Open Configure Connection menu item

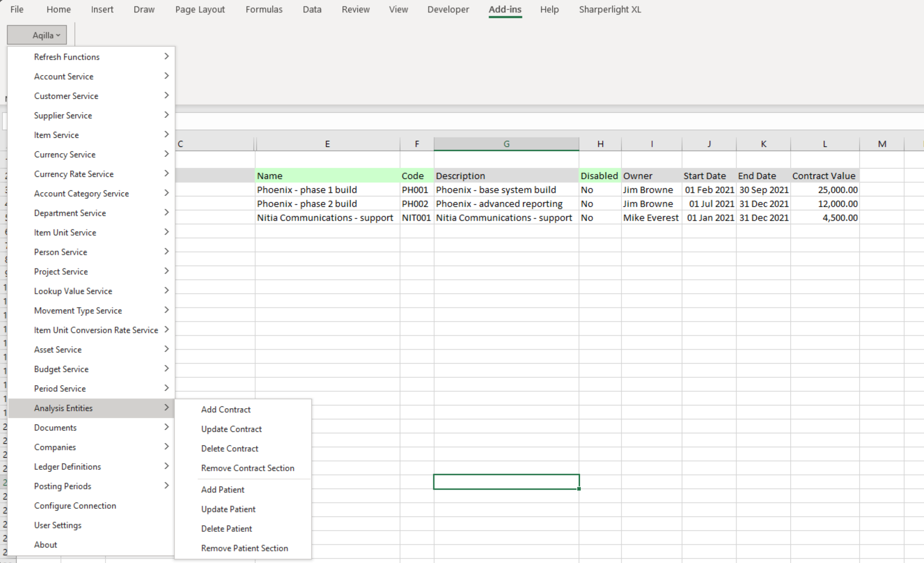click(75, 505)
